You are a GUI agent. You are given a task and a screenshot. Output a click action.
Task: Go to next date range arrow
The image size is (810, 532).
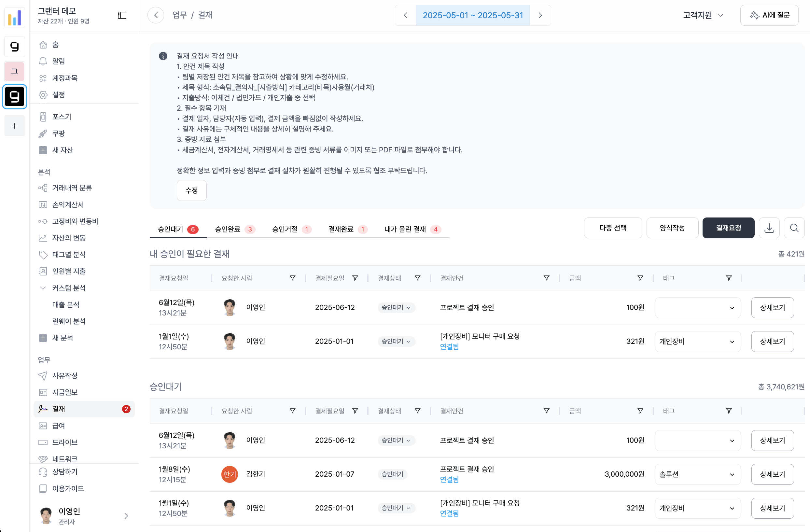pos(540,15)
